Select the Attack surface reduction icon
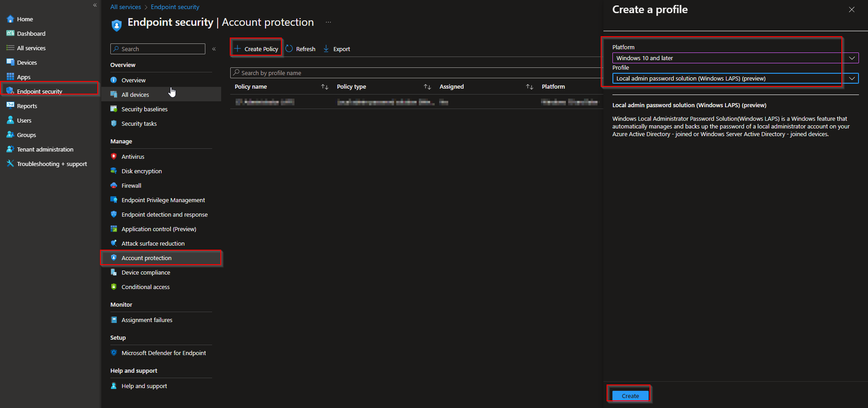This screenshot has width=868, height=408. tap(114, 243)
